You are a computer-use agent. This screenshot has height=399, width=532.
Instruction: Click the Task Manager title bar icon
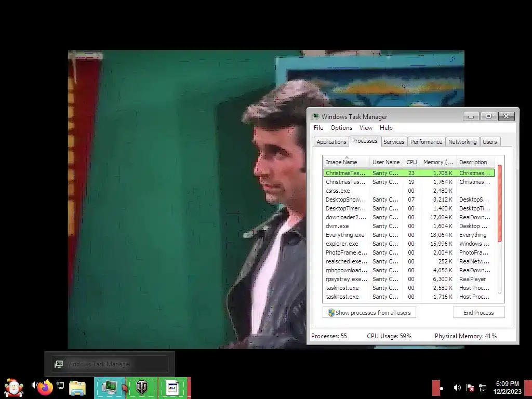(x=315, y=117)
